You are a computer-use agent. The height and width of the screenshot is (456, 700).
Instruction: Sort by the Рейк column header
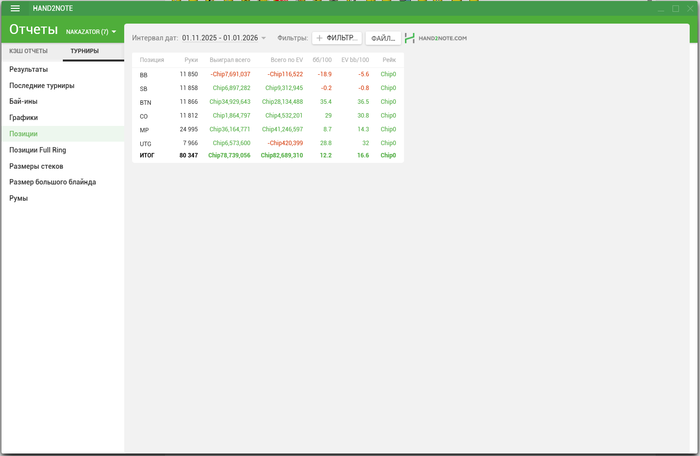[x=389, y=60]
